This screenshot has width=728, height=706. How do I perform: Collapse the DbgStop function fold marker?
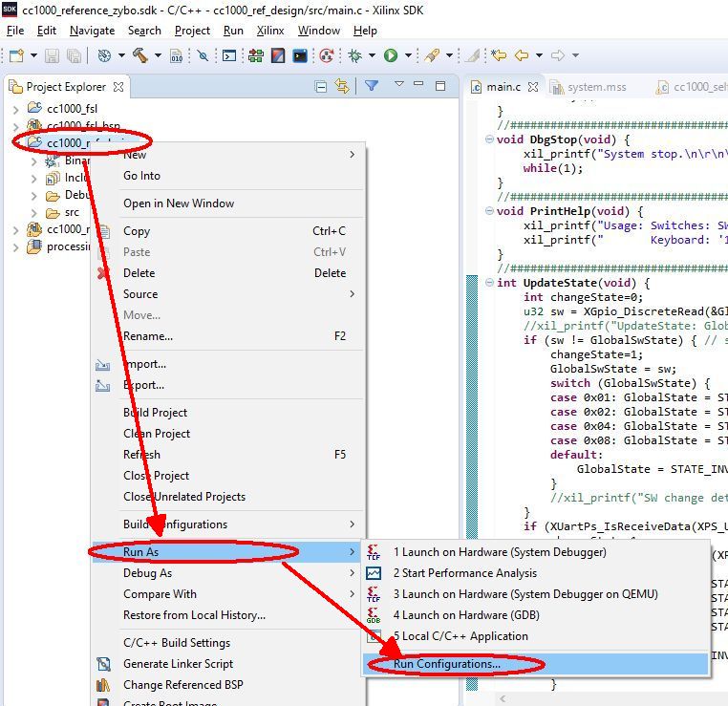click(x=489, y=139)
